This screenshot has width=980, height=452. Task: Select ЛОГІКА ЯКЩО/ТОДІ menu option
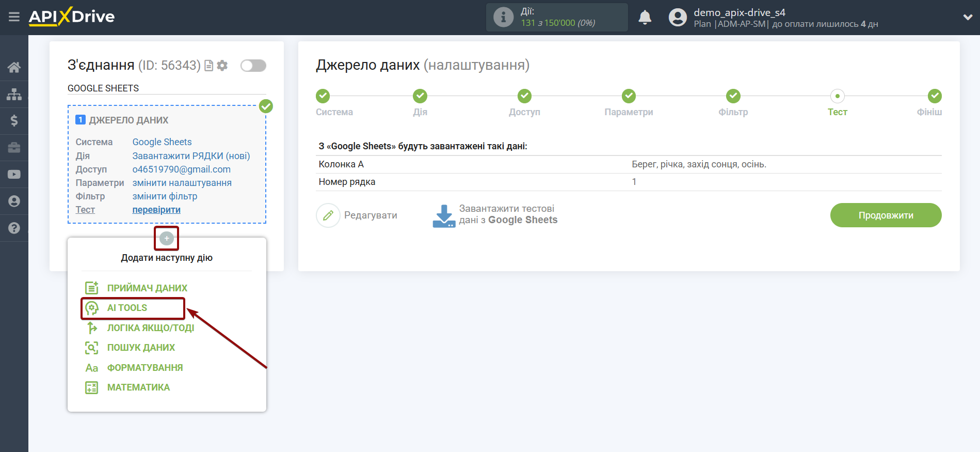coord(150,328)
